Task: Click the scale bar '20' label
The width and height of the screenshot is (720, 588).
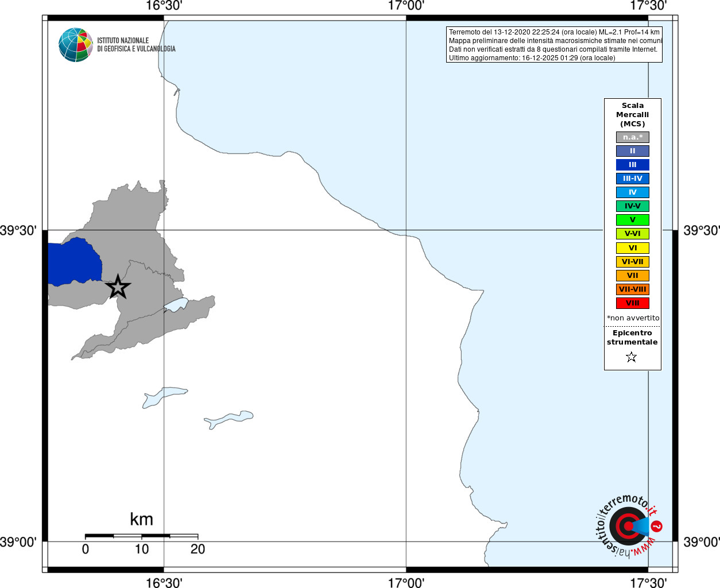Action: coord(198,549)
